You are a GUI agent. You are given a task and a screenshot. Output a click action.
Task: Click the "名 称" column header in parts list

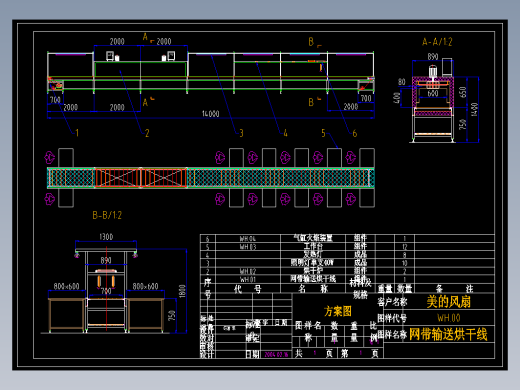313,289
